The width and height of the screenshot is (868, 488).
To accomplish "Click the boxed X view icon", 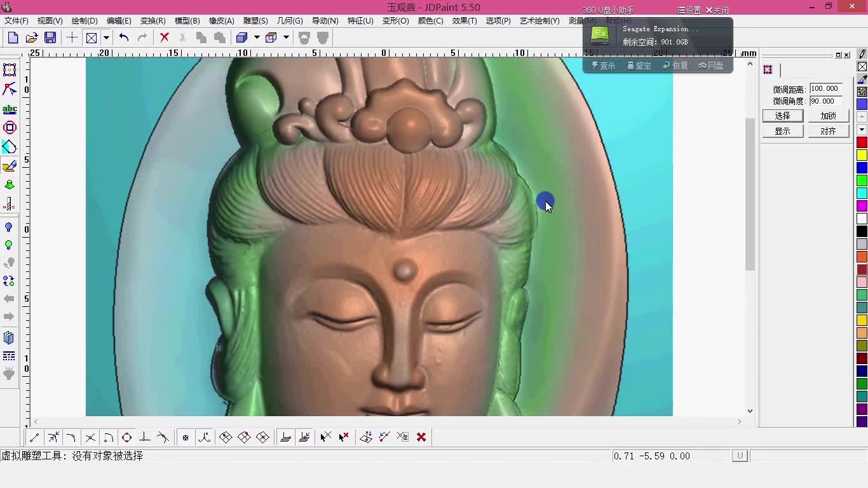I will pyautogui.click(x=92, y=37).
